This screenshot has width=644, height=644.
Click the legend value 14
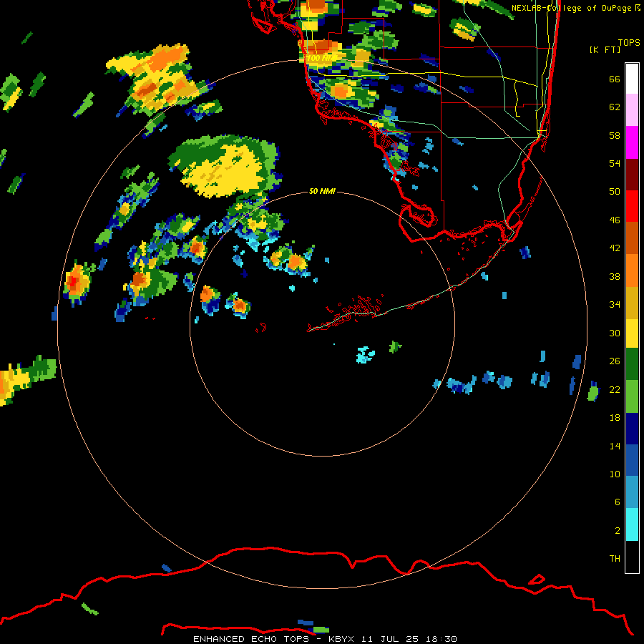click(x=615, y=446)
